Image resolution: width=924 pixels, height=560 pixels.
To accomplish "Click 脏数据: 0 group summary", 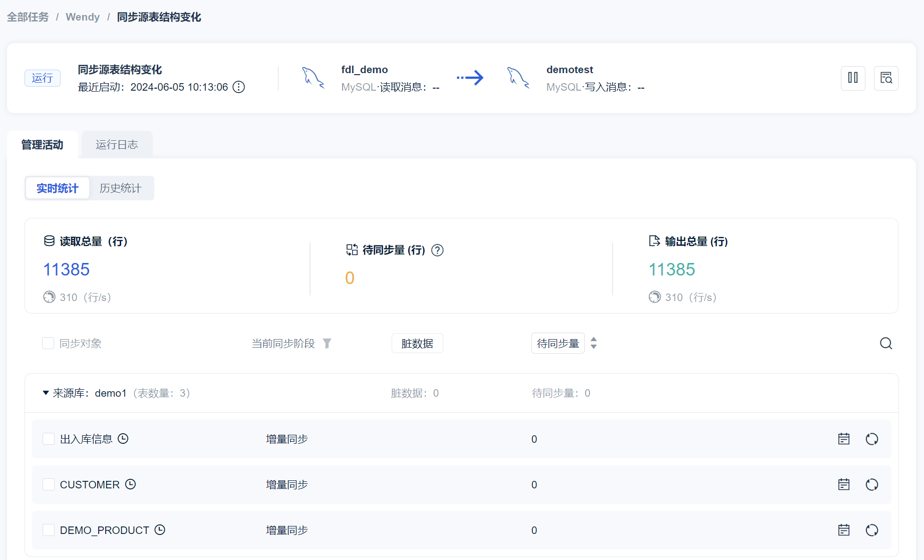I will click(415, 393).
